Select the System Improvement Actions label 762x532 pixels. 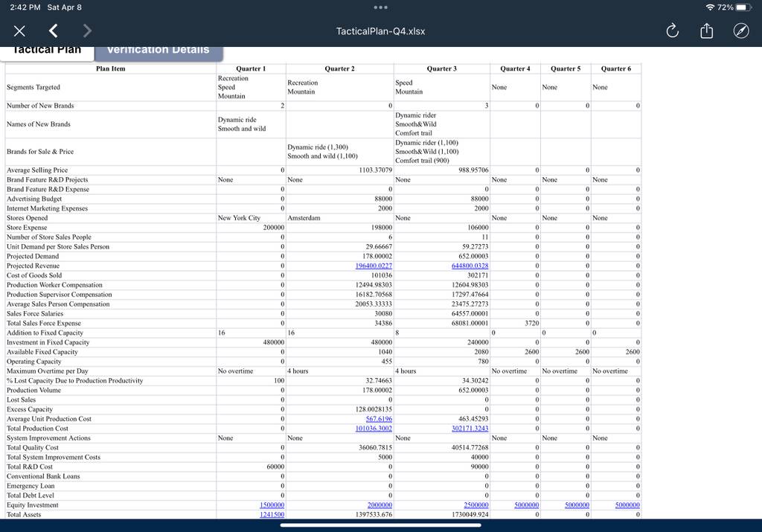point(48,438)
